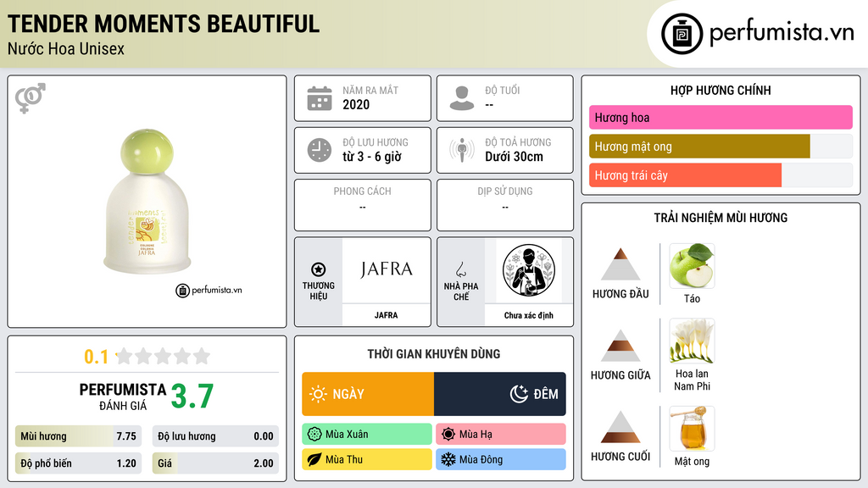Click the Hương trái cây accord bar
Viewport: 868px width, 488px height.
pos(721,175)
